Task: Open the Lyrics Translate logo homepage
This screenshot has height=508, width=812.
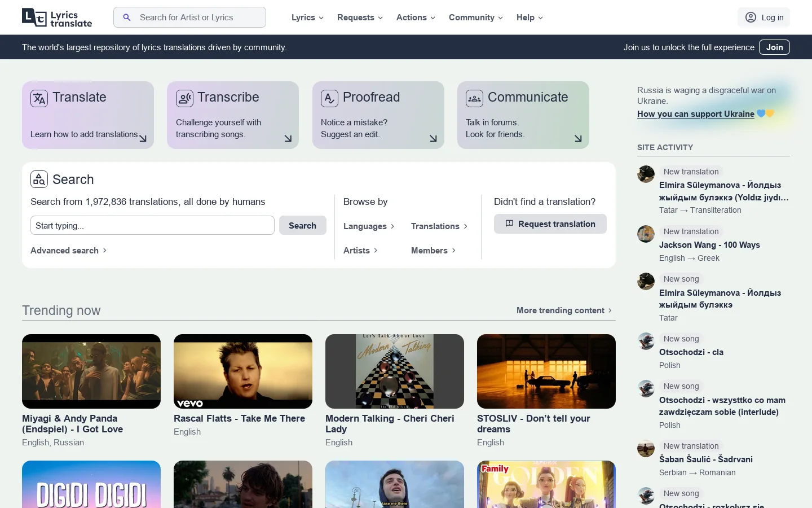Action: pos(57,17)
